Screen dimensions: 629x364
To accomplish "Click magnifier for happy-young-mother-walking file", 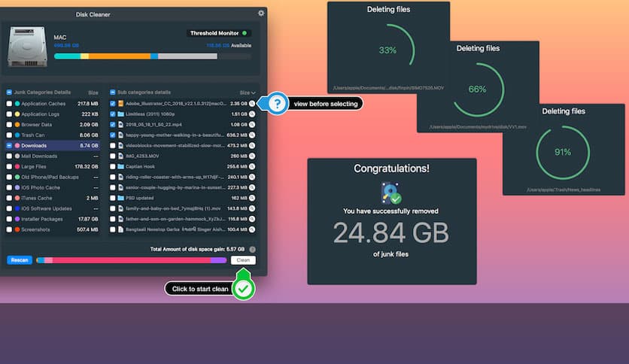I will 252,135.
